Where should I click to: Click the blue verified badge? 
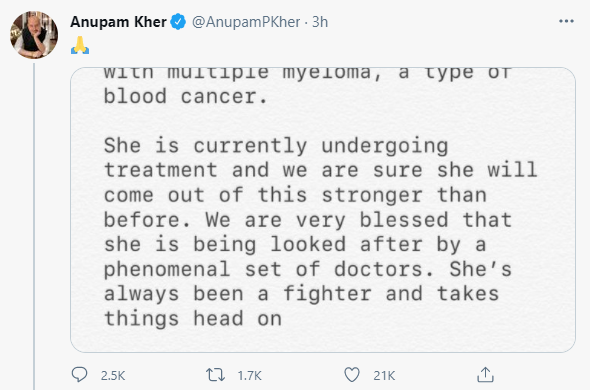(x=178, y=22)
